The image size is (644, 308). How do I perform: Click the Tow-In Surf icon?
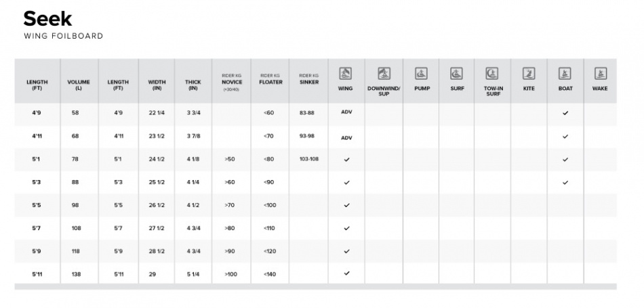[493, 74]
